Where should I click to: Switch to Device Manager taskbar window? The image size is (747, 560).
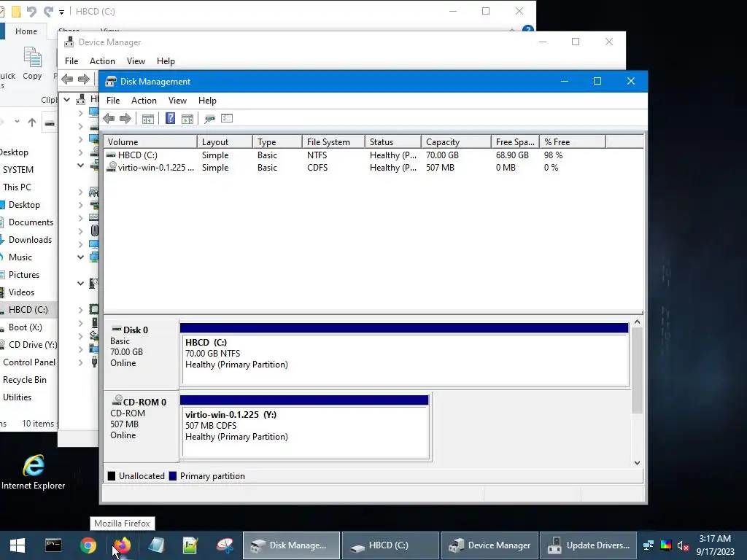(489, 545)
